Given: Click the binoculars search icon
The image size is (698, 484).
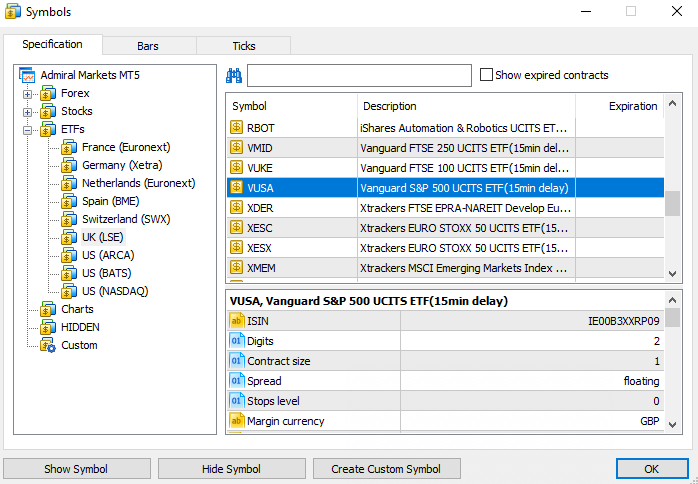Looking at the screenshot, I should [234, 76].
